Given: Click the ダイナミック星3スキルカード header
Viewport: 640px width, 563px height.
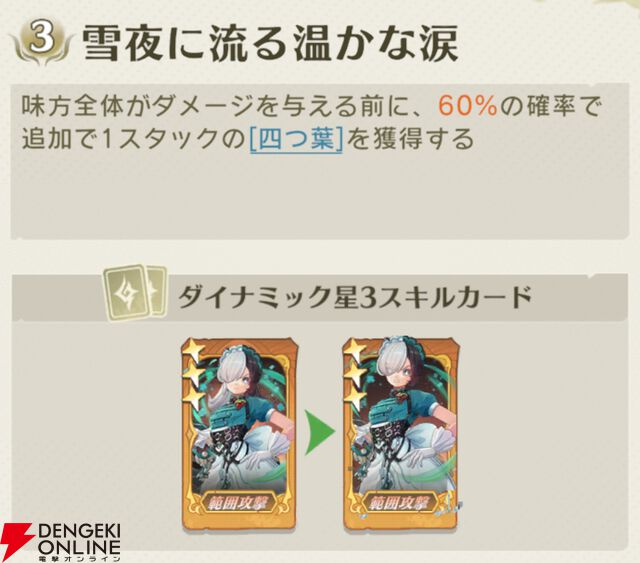Looking at the screenshot, I should click(354, 296).
